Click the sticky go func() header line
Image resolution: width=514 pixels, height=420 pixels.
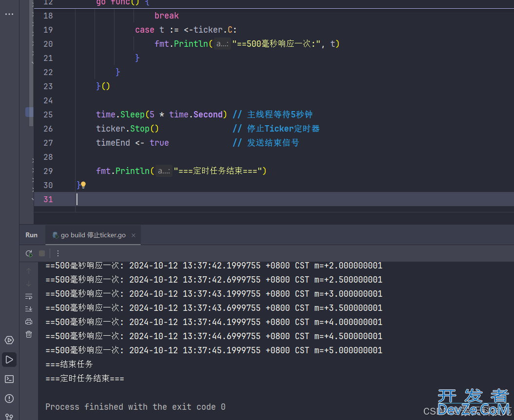click(x=123, y=2)
